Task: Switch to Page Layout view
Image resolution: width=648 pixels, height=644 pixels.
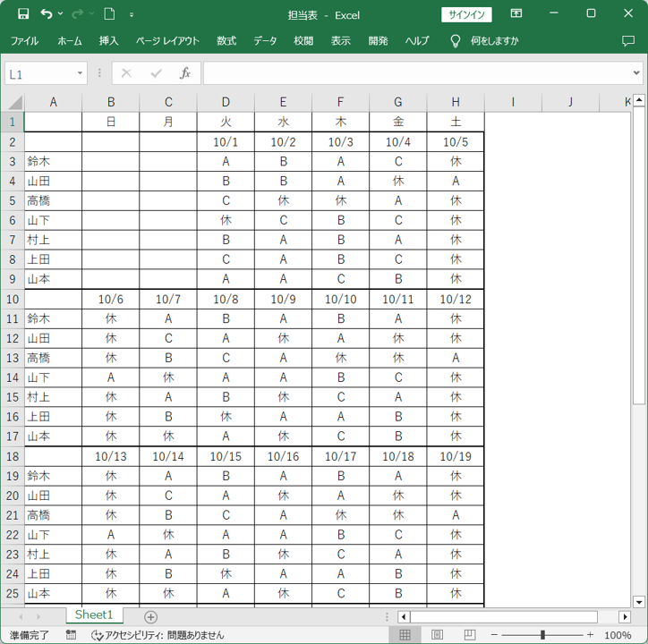Action: (438, 635)
